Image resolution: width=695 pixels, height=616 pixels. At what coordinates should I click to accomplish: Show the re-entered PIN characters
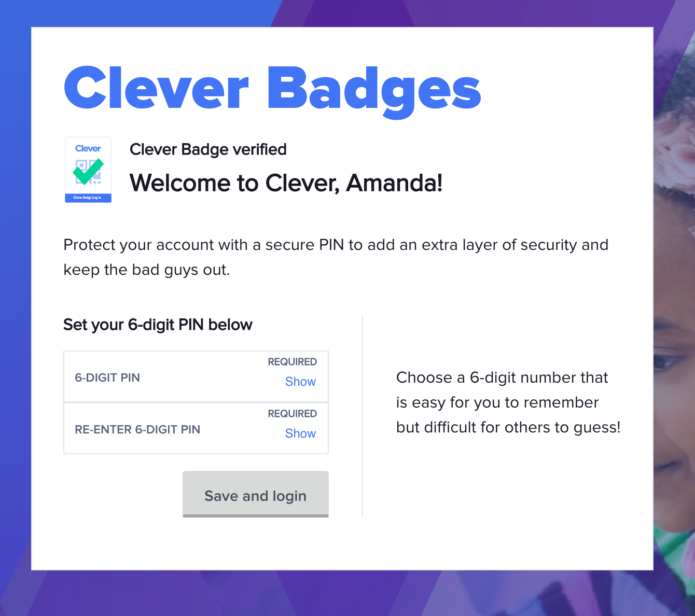(300, 433)
